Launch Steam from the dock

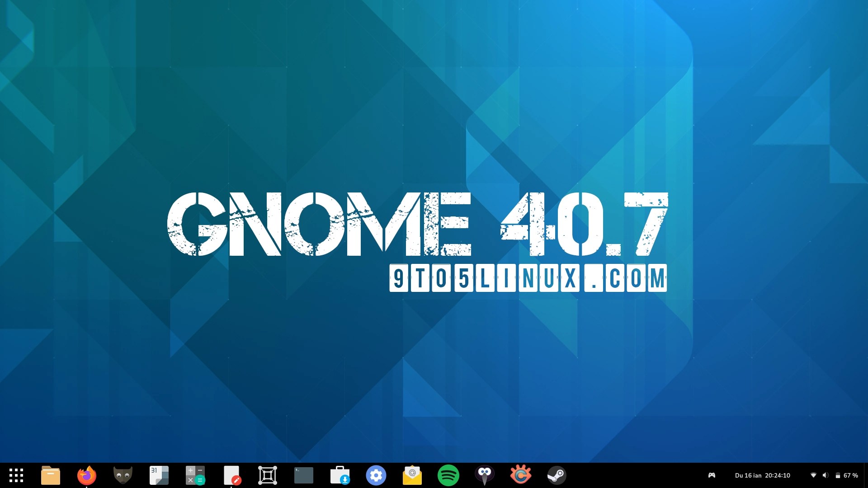(x=557, y=475)
